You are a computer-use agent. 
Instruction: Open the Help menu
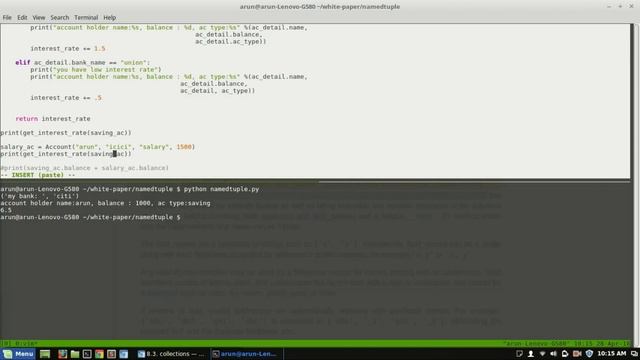(x=109, y=18)
